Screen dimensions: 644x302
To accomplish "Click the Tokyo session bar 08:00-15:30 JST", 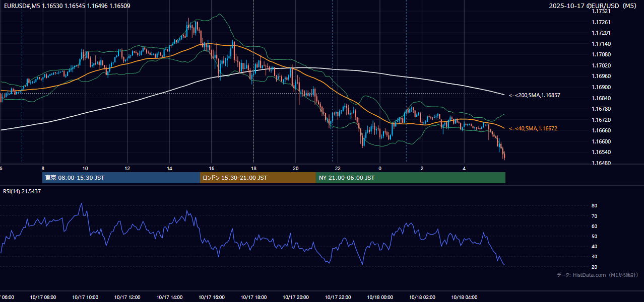I will point(121,178).
